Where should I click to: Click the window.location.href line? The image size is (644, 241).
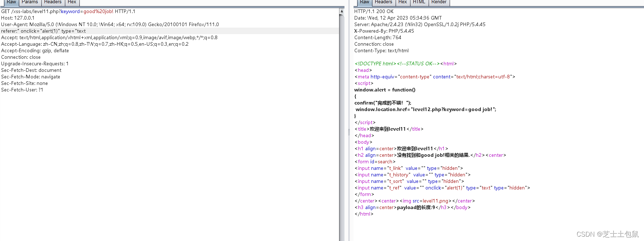426,109
